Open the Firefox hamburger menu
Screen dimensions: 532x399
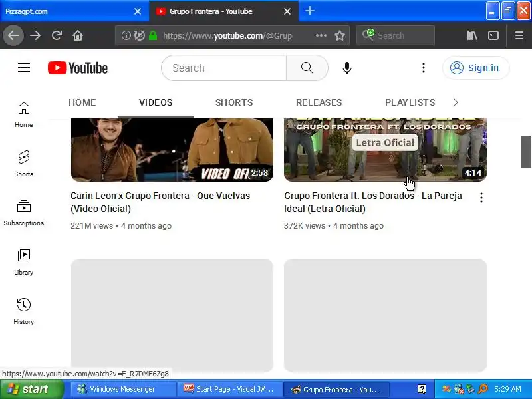pos(519,35)
